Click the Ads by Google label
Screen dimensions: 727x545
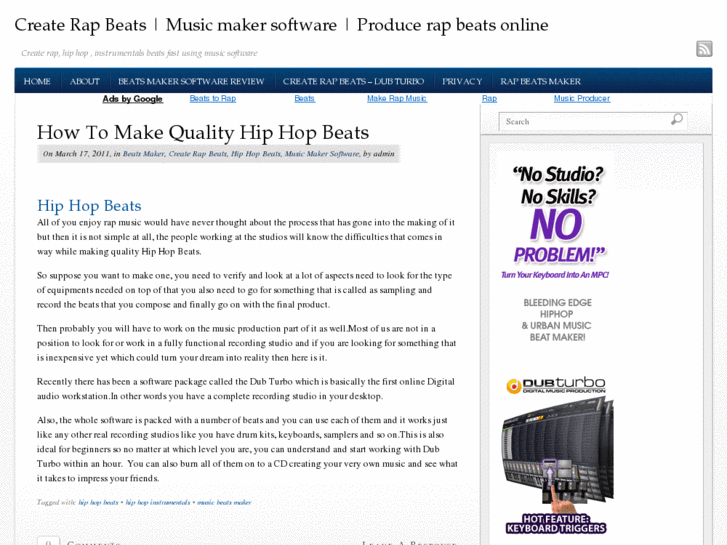pos(133,99)
